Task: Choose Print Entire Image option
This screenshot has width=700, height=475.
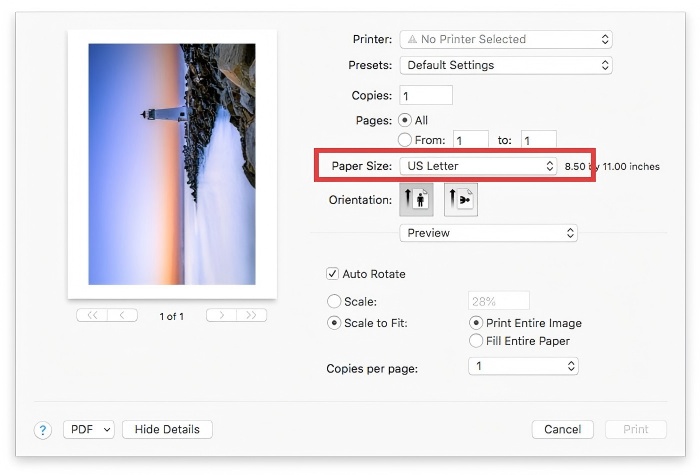Action: (x=476, y=323)
